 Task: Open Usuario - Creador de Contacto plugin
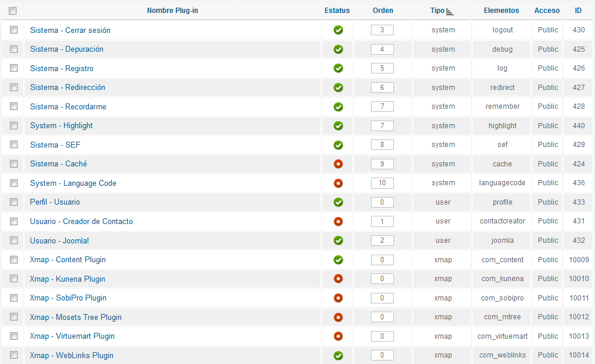coord(81,221)
